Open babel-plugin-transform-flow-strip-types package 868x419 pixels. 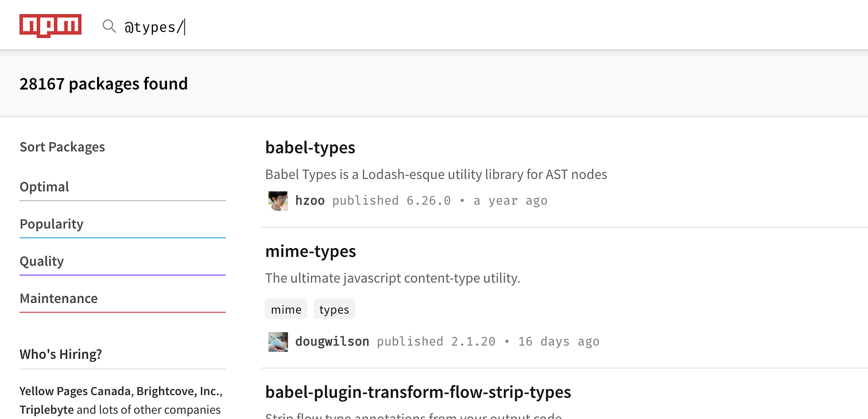coord(418,392)
